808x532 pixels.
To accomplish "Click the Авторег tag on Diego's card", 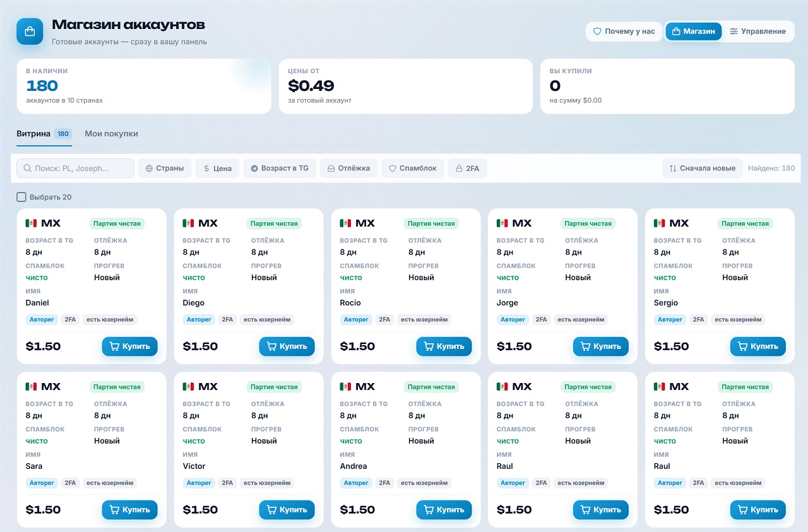I will (x=199, y=319).
